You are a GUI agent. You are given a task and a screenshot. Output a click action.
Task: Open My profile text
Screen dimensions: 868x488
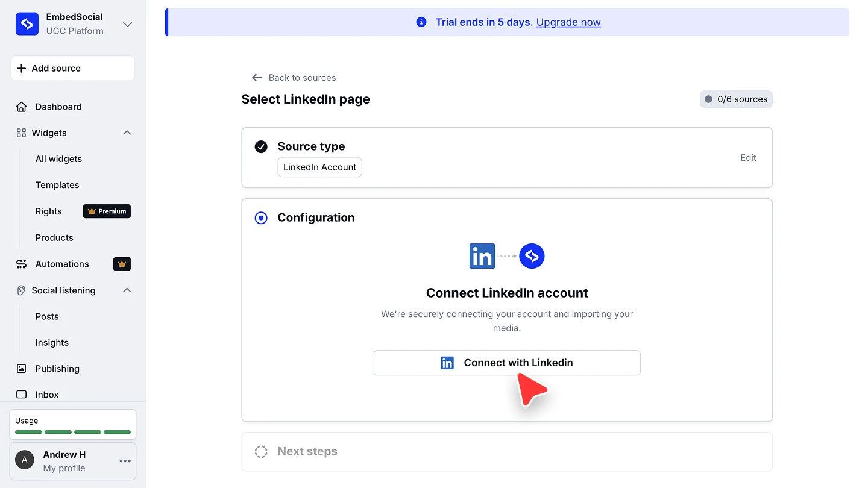coord(64,468)
